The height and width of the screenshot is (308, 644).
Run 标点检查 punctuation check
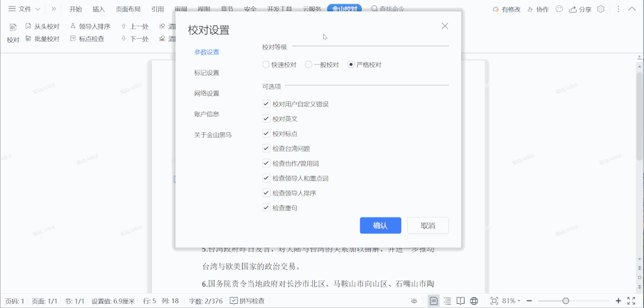[87, 39]
